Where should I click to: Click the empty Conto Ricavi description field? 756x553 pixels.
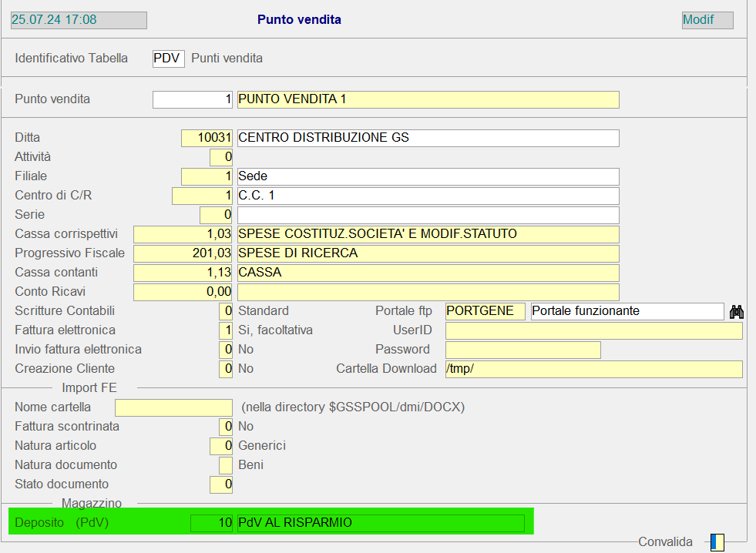click(x=428, y=292)
